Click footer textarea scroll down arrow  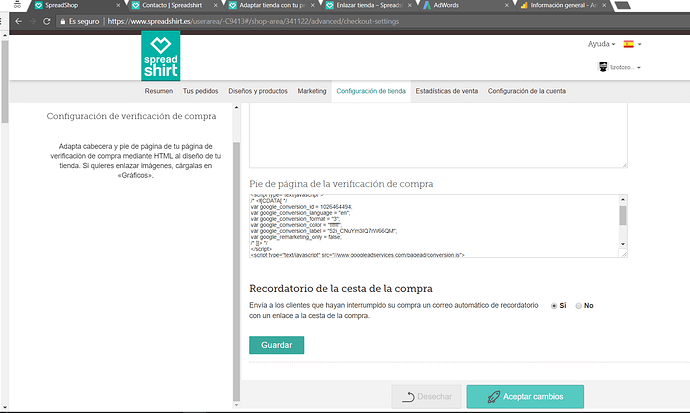[x=623, y=244]
